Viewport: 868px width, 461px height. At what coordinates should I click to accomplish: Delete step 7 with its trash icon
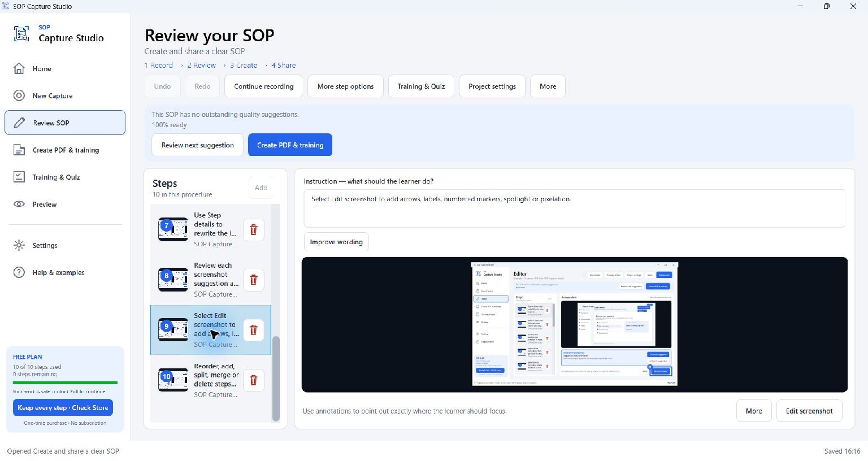254,230
